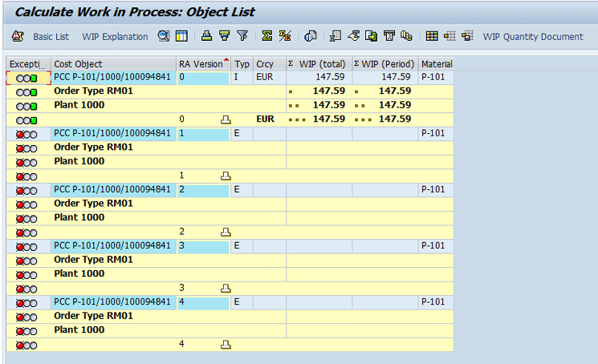Select the RA Version 2 cost object cell
The image size is (598, 364).
point(113,189)
